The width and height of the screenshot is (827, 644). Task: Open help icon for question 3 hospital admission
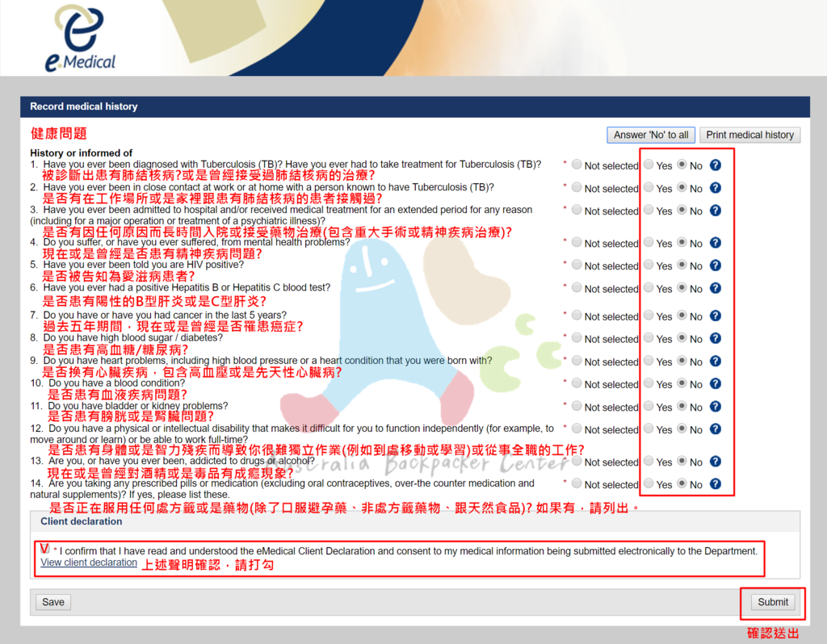pos(716,211)
